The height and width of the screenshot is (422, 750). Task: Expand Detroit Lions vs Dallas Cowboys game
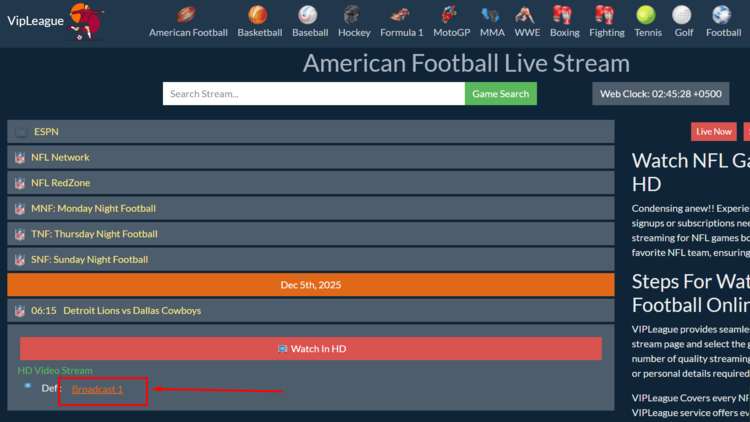311,311
